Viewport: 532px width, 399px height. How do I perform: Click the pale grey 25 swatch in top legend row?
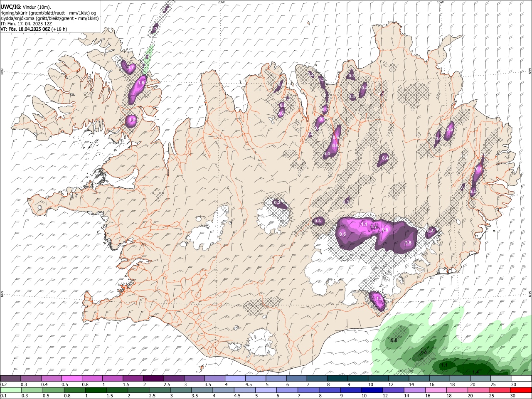(501, 378)
